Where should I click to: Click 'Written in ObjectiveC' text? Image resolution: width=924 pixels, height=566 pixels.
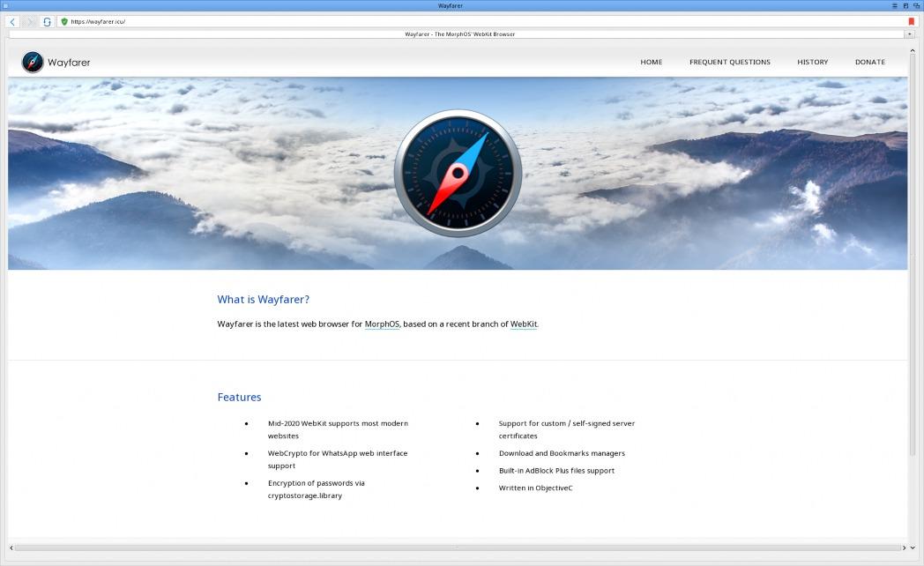[536, 488]
